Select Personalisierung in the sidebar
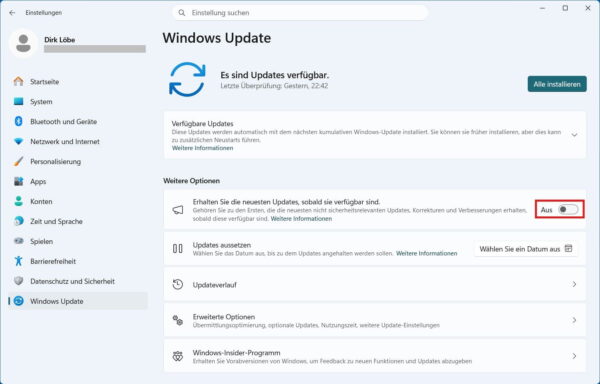The image size is (600, 384). click(x=78, y=161)
